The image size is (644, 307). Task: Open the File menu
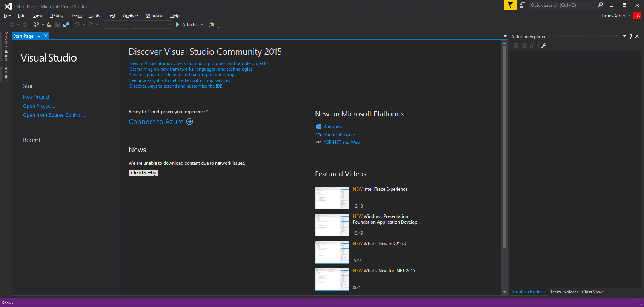click(x=7, y=15)
